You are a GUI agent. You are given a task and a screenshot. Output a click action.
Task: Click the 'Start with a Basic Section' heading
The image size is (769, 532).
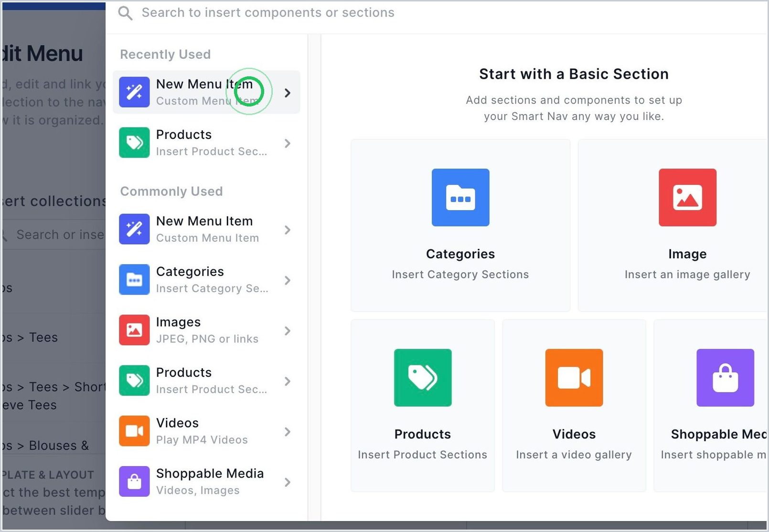click(x=574, y=74)
